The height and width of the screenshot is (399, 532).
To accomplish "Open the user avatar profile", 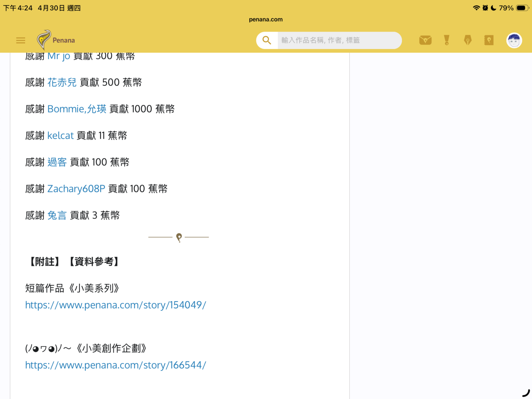I will [514, 40].
